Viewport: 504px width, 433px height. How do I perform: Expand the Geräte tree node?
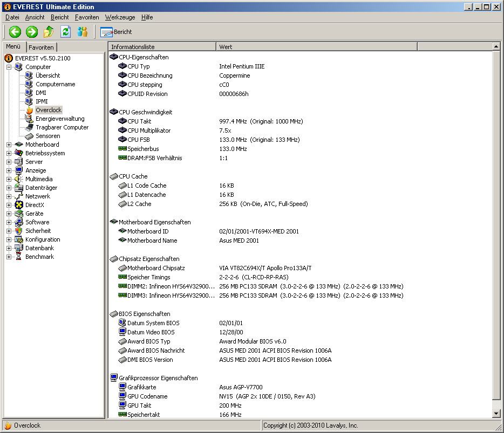point(9,214)
